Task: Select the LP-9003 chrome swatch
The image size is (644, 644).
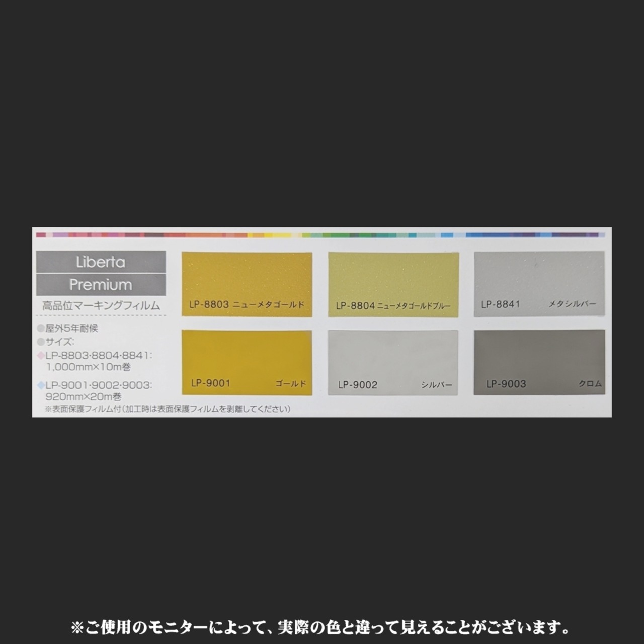Action: pos(539,362)
